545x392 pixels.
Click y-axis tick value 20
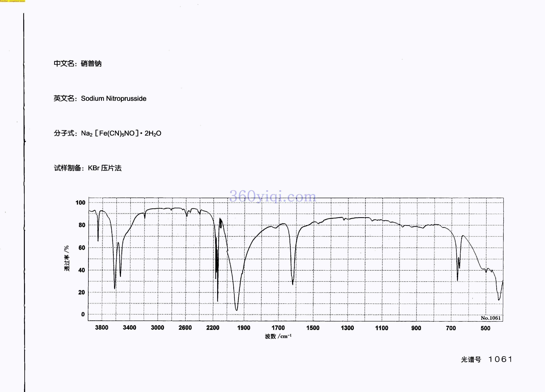[82, 292]
